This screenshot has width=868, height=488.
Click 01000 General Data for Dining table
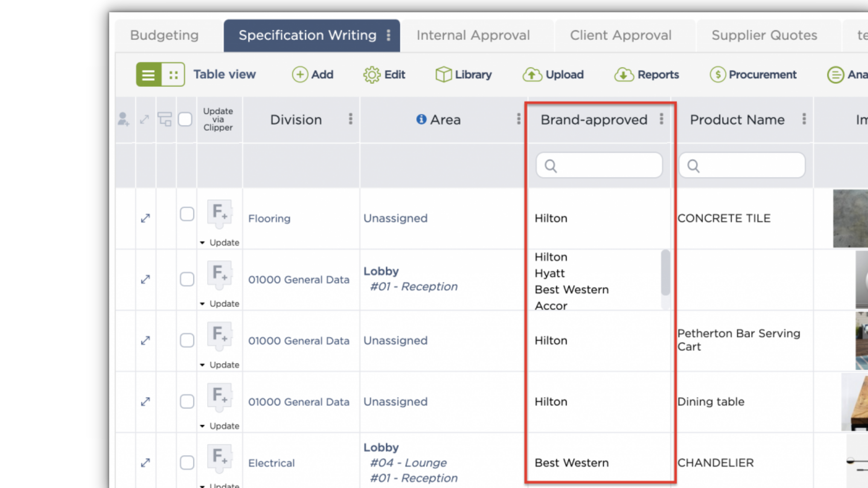point(299,402)
